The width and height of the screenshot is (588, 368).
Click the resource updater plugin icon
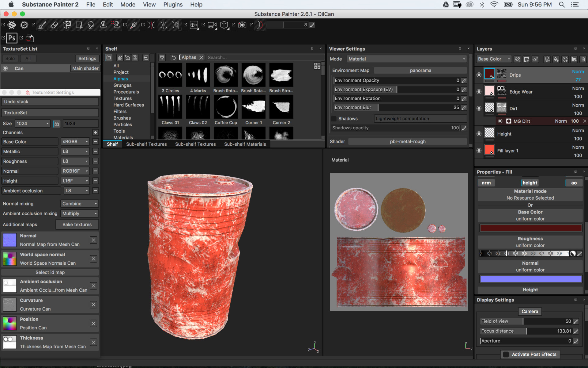coord(30,38)
